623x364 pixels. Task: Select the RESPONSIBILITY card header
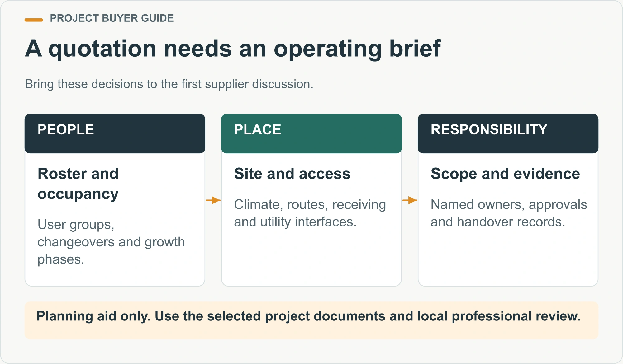508,133
